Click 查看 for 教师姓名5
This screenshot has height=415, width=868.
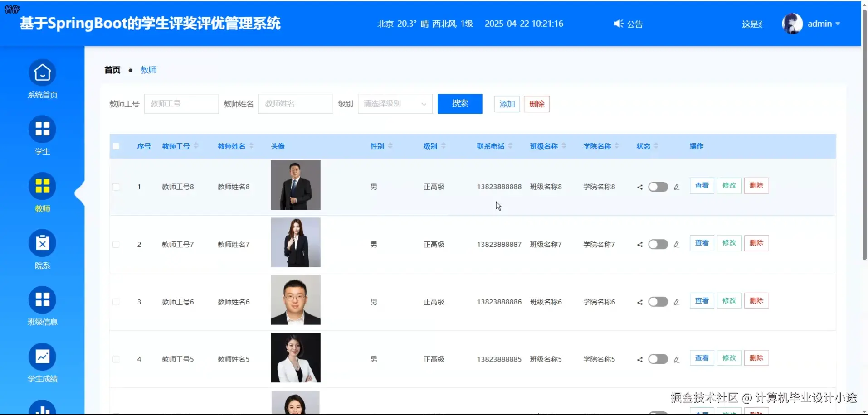[x=702, y=357]
